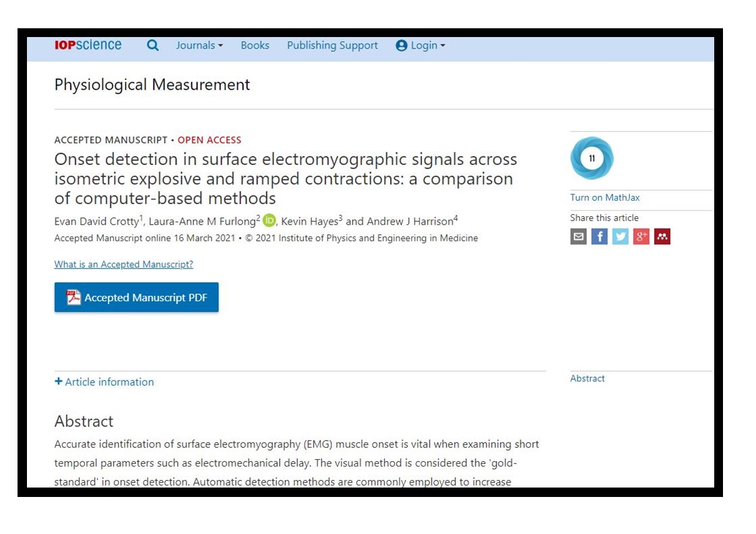Share the article on Google+

[x=641, y=236]
